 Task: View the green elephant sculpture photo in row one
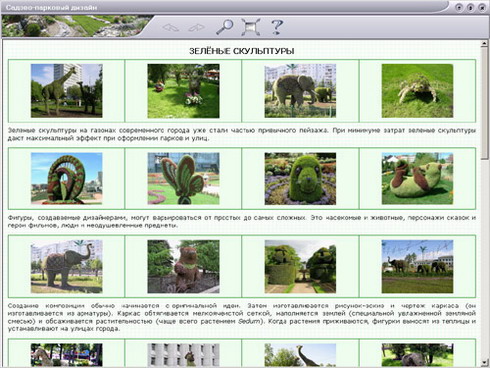coord(300,91)
